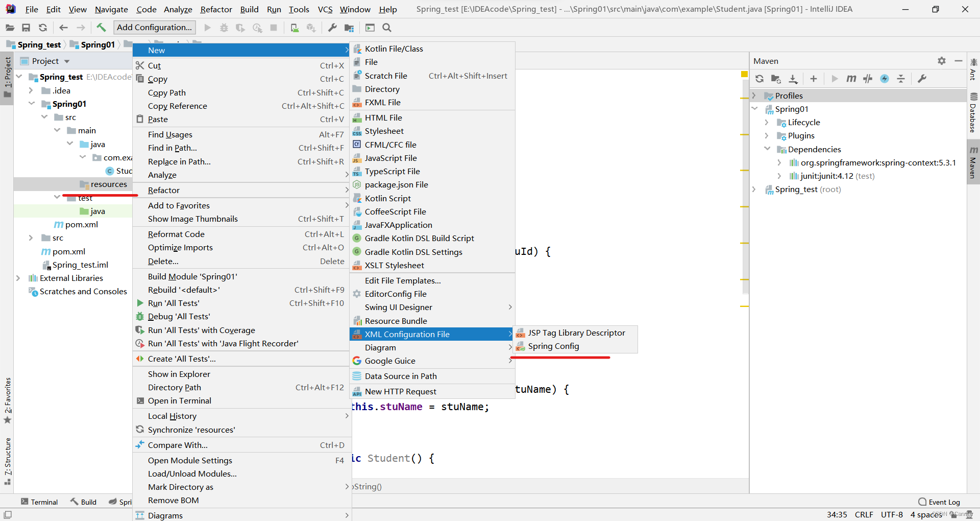Screen dimensions: 980x521
Task: Open the Database side tool window
Action: [x=973, y=113]
